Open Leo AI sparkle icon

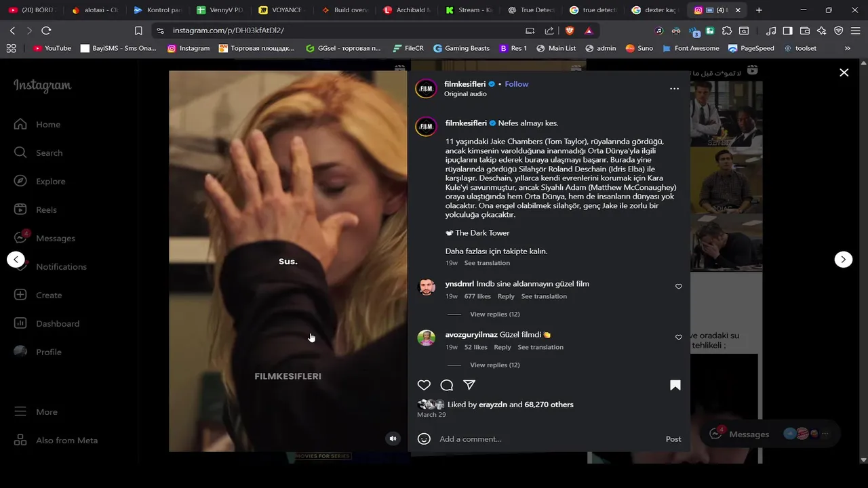(822, 30)
